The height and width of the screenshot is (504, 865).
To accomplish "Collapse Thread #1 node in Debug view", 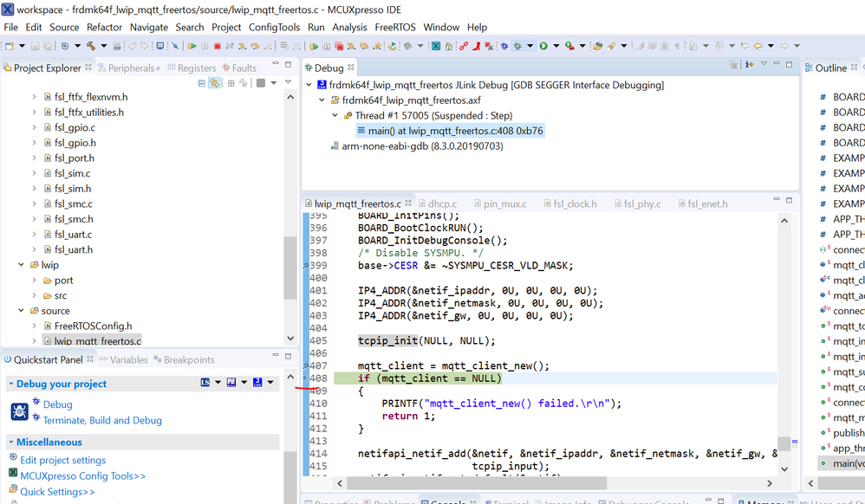I will (335, 115).
